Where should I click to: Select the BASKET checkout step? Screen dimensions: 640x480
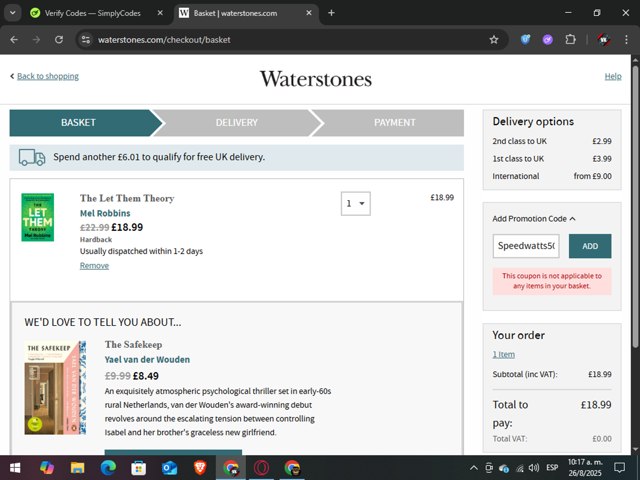click(x=78, y=122)
